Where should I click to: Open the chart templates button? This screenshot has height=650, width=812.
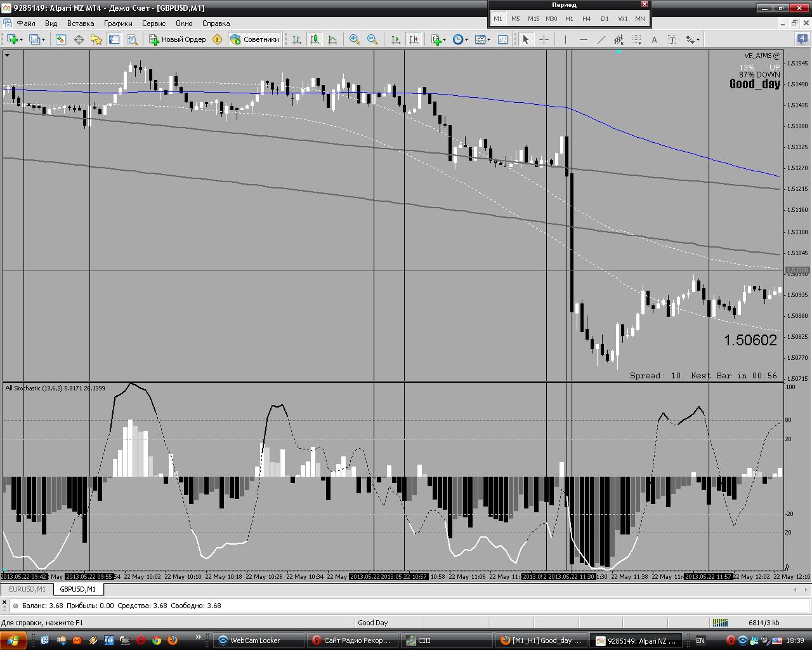[480, 39]
